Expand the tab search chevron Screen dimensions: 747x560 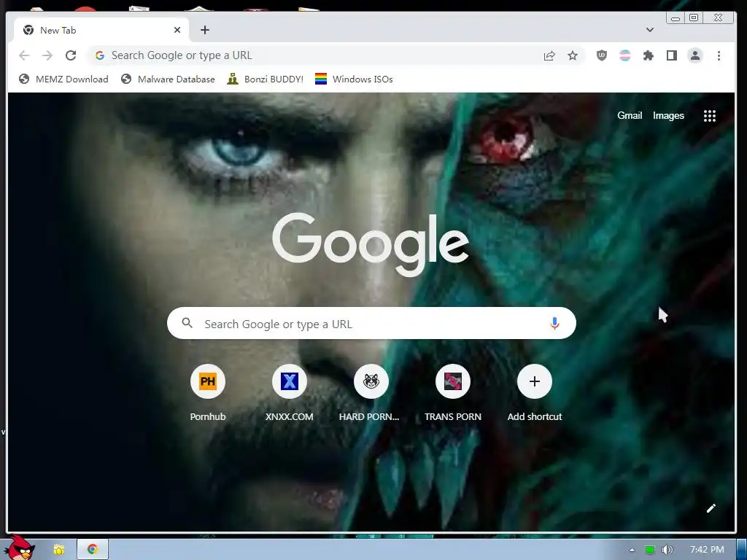tap(650, 30)
